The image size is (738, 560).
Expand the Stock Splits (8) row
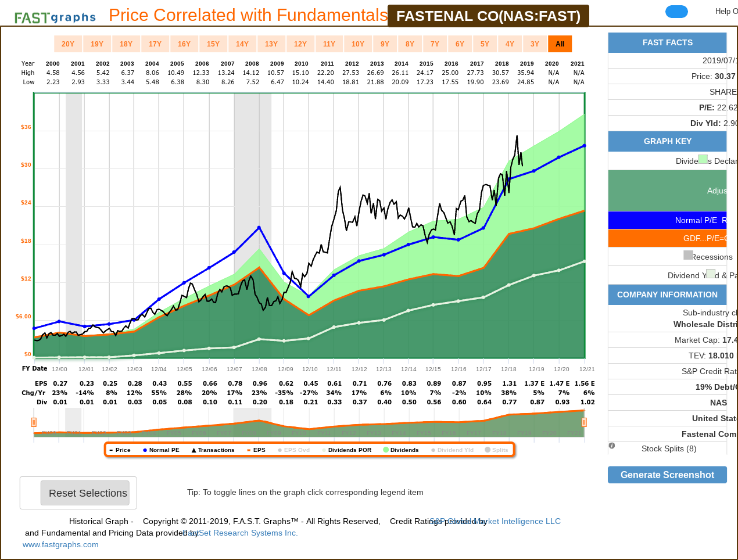click(x=667, y=448)
